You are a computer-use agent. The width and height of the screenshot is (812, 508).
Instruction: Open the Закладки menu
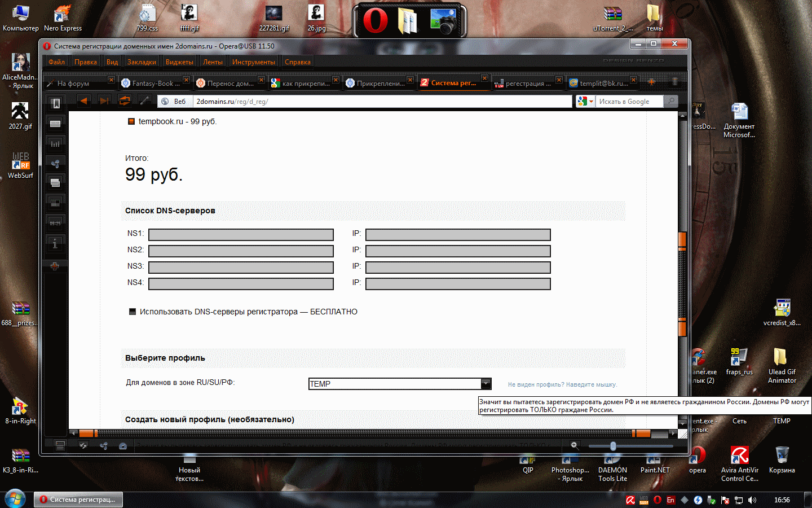(x=142, y=62)
